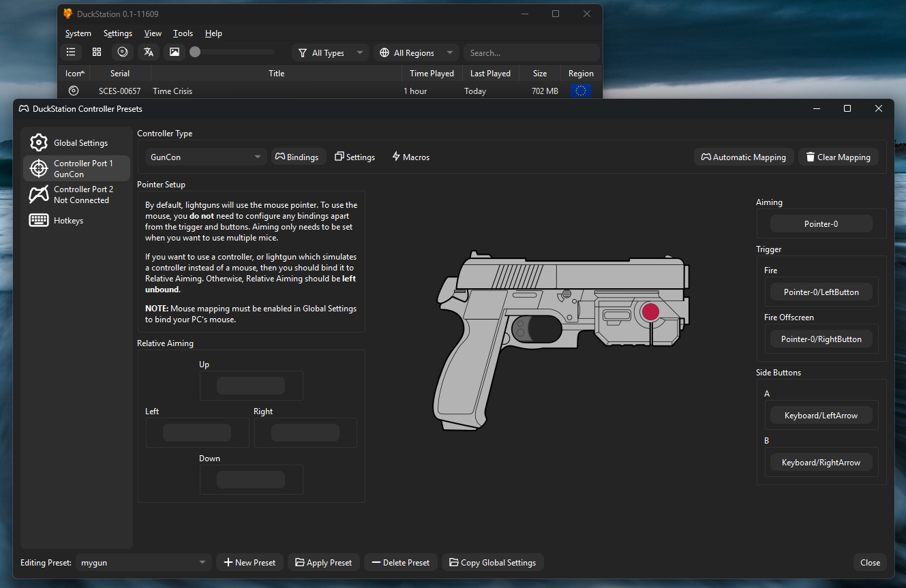906x588 pixels.
Task: Click the translate titles toolbar icon
Action: [149, 52]
